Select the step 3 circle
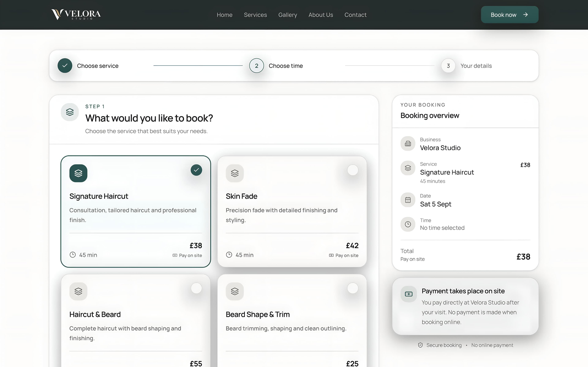 (x=448, y=65)
